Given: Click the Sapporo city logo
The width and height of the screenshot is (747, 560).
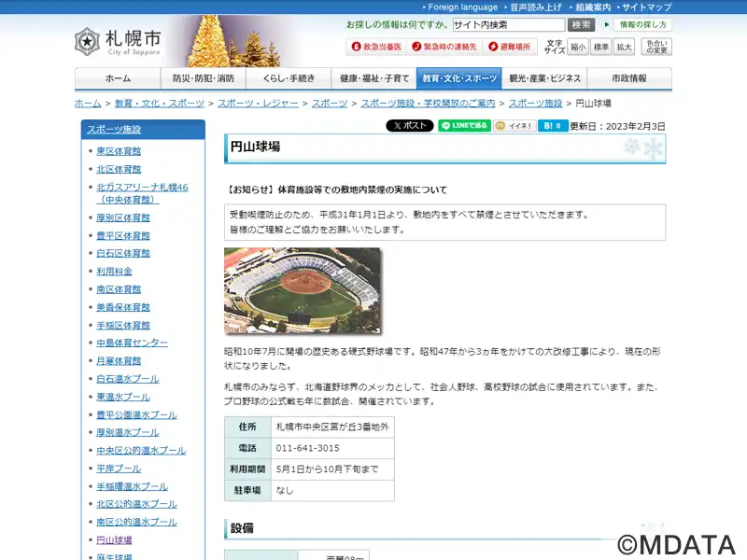Looking at the screenshot, I should coord(118,42).
